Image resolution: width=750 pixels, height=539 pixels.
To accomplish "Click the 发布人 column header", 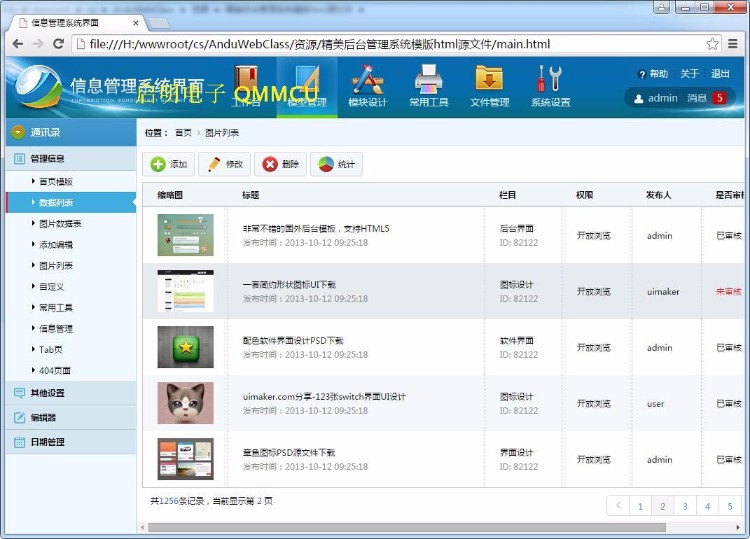I will (x=659, y=195).
